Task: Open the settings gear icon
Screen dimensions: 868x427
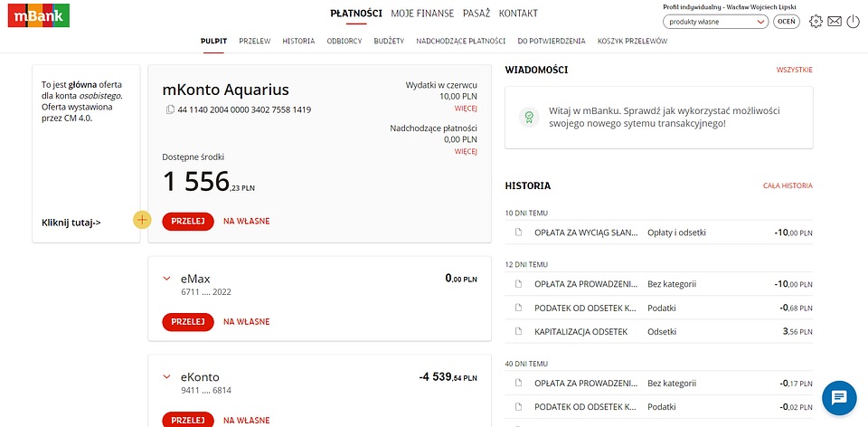Action: [x=816, y=22]
